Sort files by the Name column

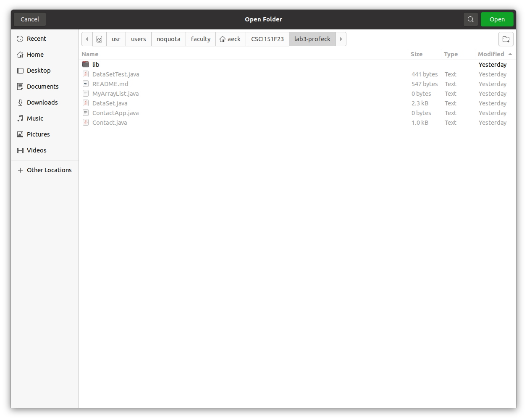[90, 54]
